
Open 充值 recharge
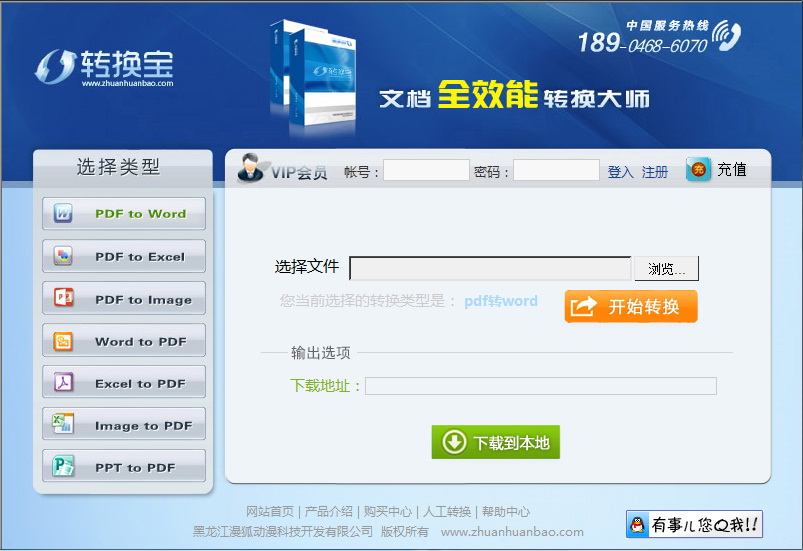731,169
